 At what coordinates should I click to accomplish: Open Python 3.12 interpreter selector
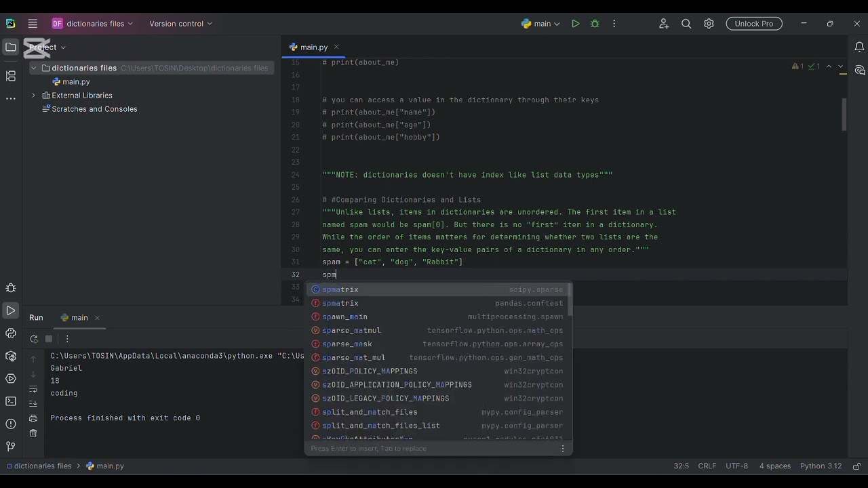[821, 466]
